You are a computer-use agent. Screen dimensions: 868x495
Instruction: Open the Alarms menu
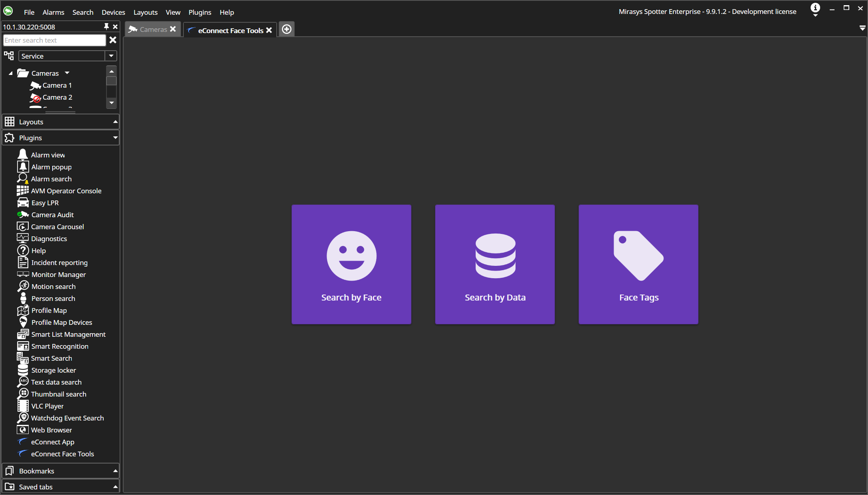pyautogui.click(x=53, y=12)
